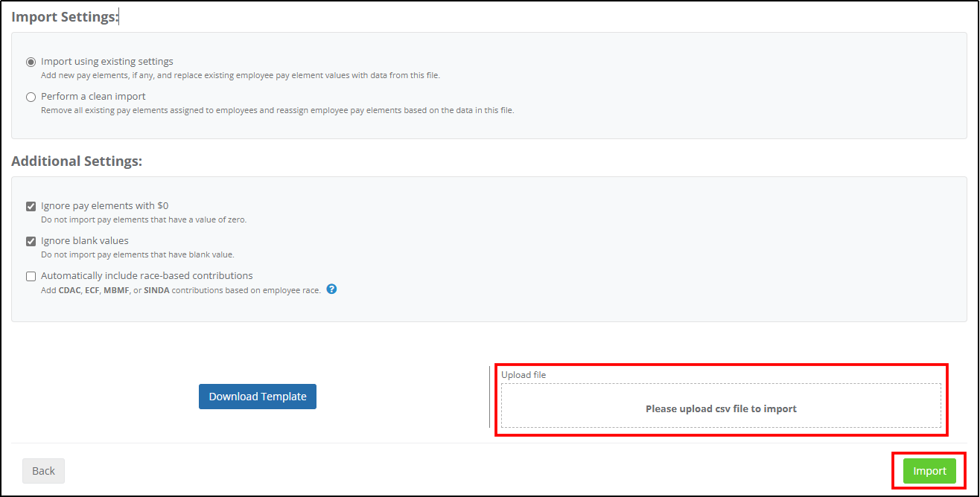Viewport: 980px width, 497px height.
Task: Click 'Add CDAC, ECF, MBMF, or SINDA' description
Action: tap(181, 290)
